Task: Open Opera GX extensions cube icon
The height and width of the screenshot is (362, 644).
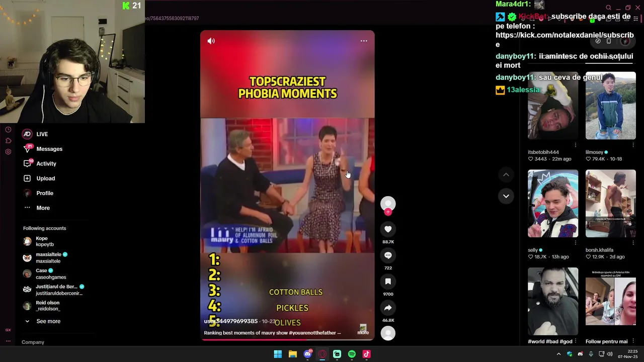Action: [x=8, y=141]
